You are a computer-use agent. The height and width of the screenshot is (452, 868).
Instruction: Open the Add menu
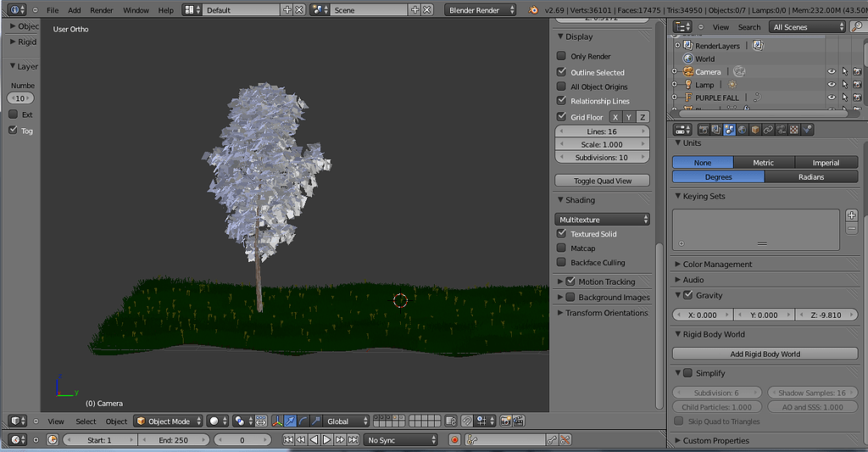[75, 10]
